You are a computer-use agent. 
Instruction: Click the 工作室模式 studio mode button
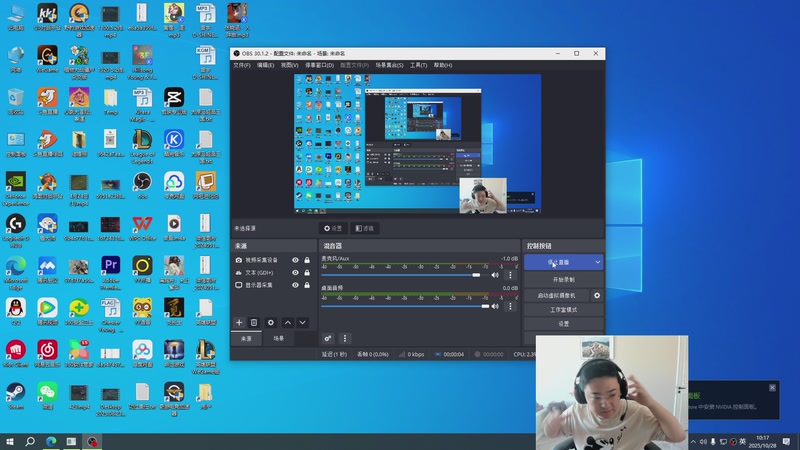coord(564,310)
